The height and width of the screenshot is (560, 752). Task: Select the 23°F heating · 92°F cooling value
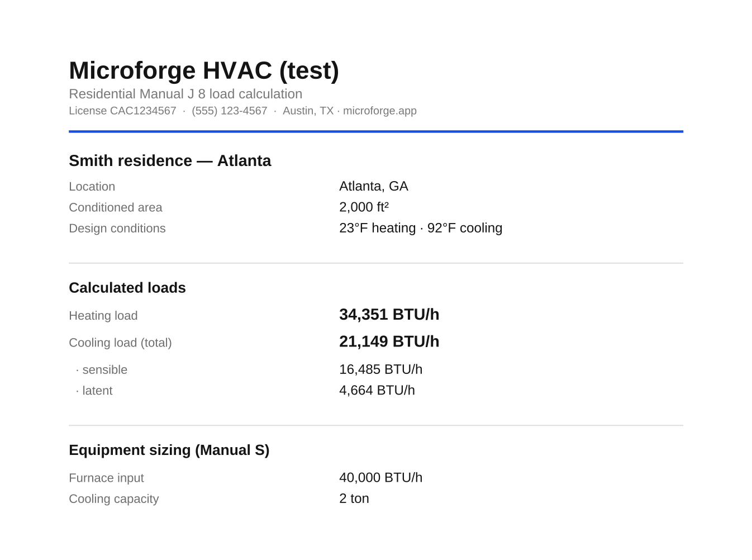(421, 228)
